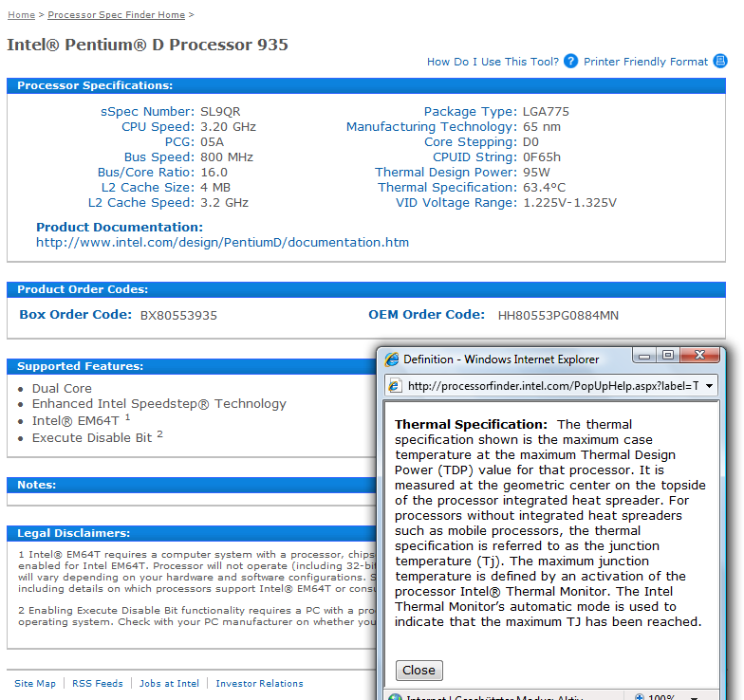Open the zoom level dropdown in popup status bar
Screen dimensions: 744x700
[x=694, y=698]
